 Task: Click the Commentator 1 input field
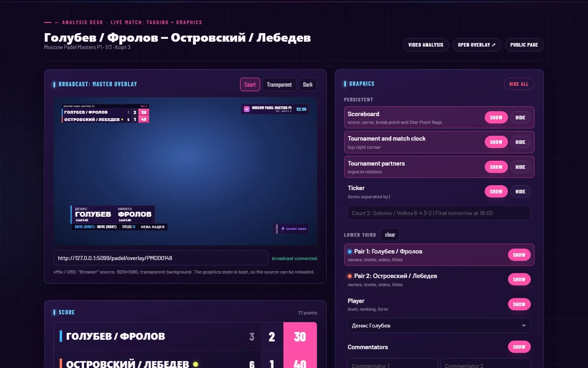tap(392, 364)
